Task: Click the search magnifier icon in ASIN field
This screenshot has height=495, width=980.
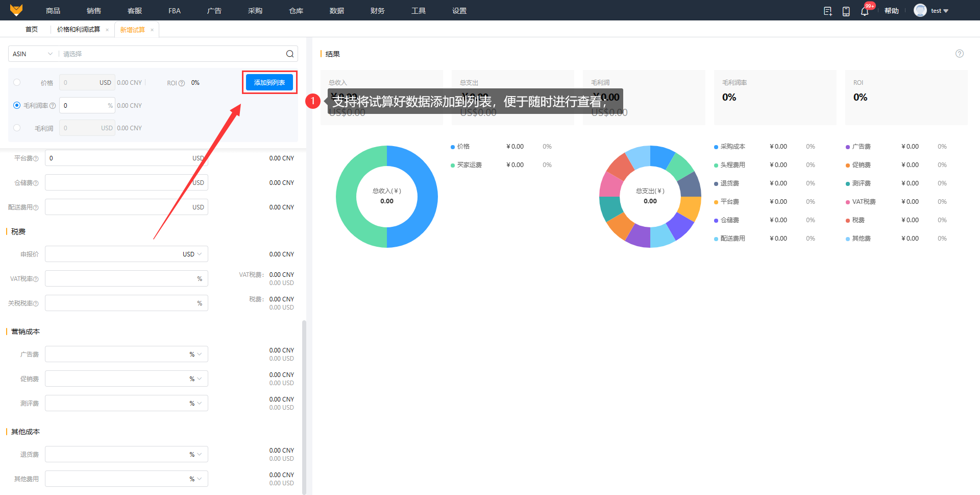Action: (x=289, y=54)
